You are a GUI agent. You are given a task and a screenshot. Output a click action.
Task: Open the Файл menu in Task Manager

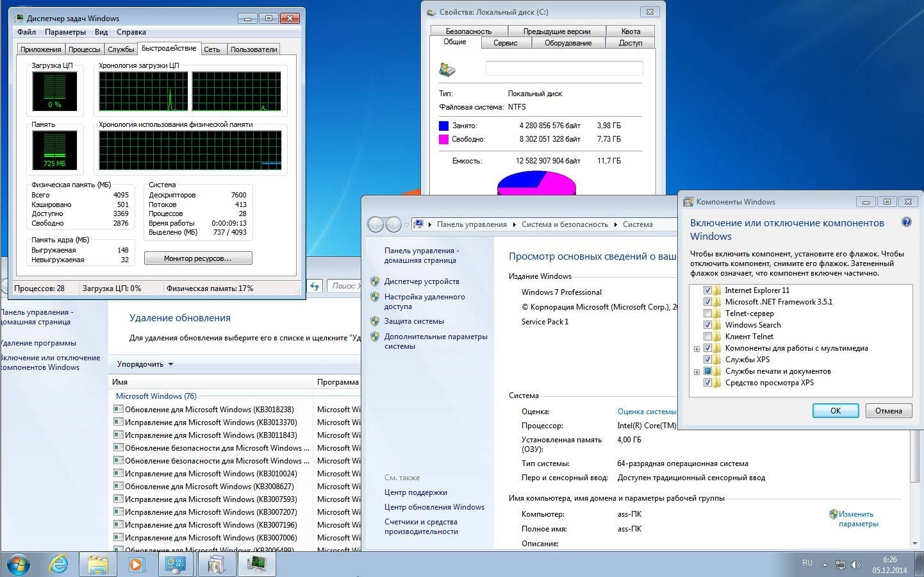26,31
